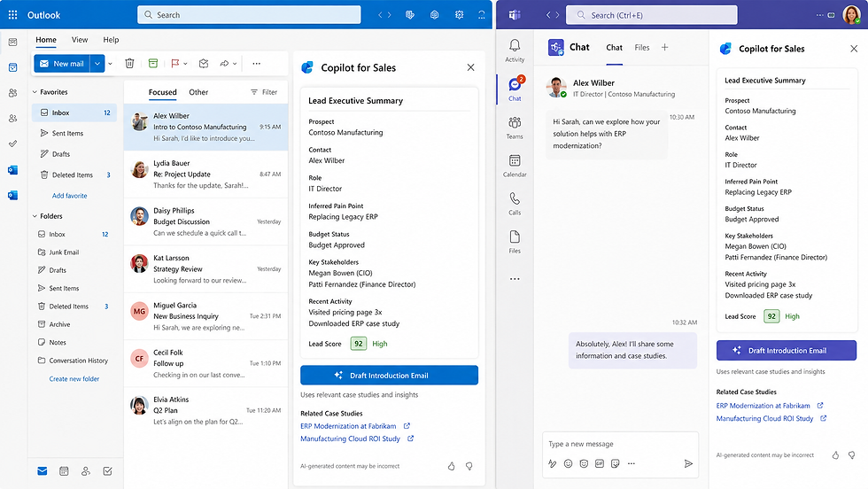Open the To Do checkmark in Outlook bottom bar
The image size is (868, 489).
[107, 471]
